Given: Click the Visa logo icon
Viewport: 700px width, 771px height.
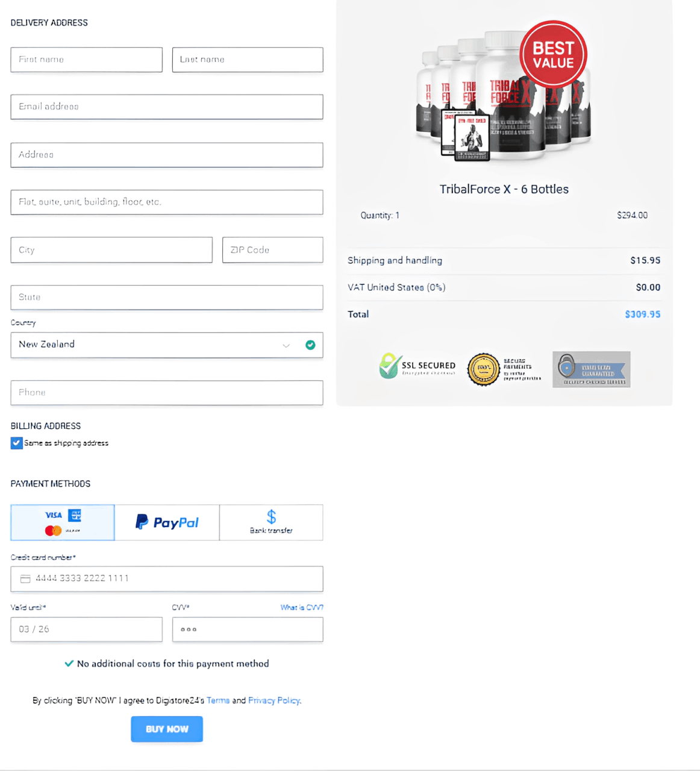Looking at the screenshot, I should [54, 515].
